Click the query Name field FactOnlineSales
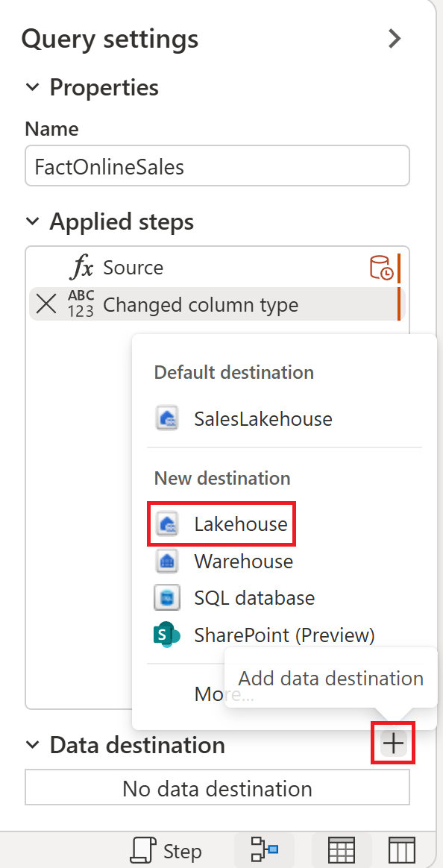This screenshot has width=443, height=868. (217, 166)
